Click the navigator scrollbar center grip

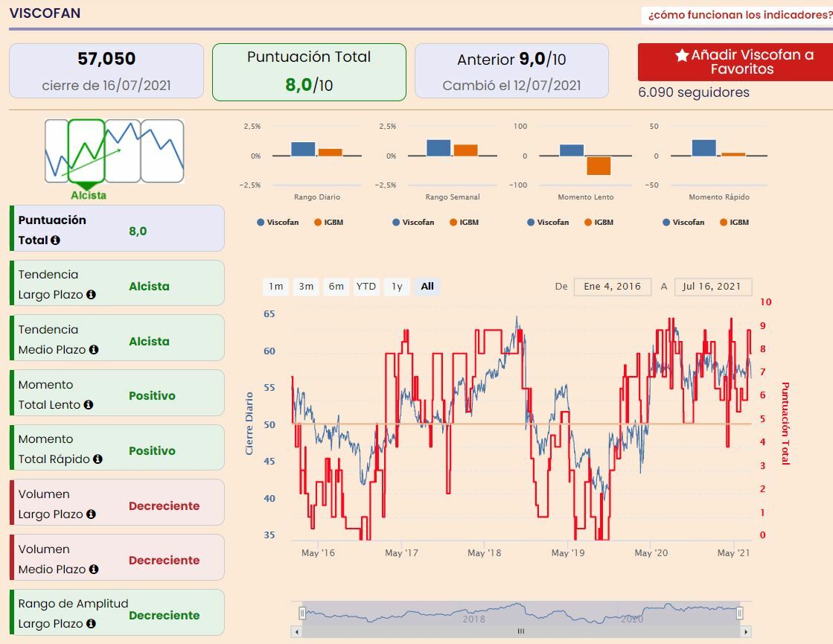point(521,632)
